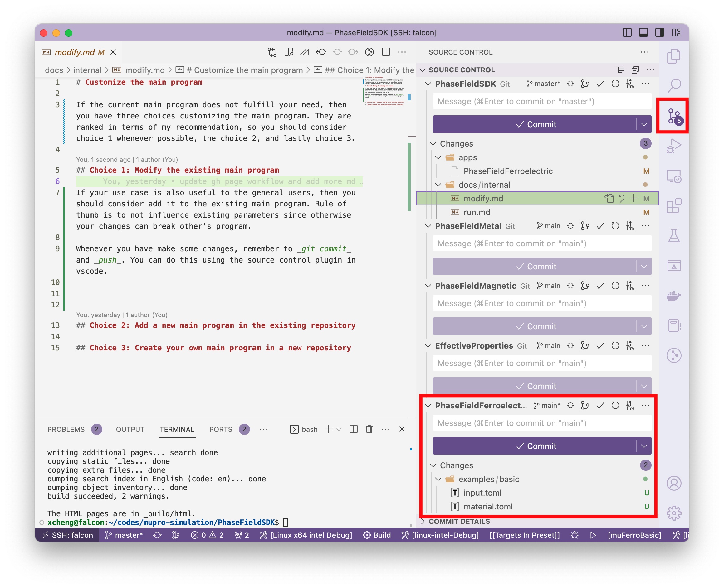Collapse the PhaseFieldSDK repository section

428,84
